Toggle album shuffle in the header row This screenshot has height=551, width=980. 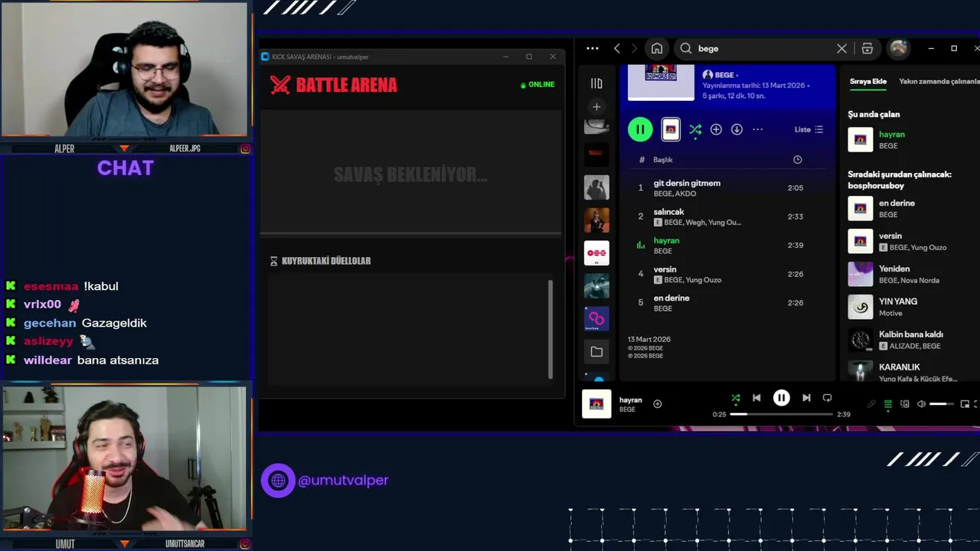tap(695, 129)
